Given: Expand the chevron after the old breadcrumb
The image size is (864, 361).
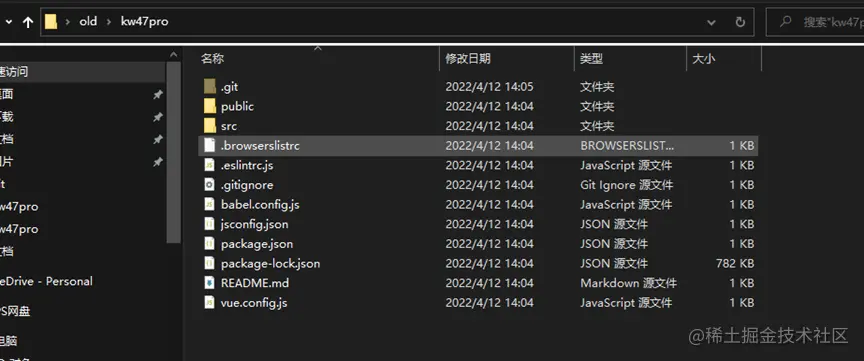Looking at the screenshot, I should click(109, 22).
